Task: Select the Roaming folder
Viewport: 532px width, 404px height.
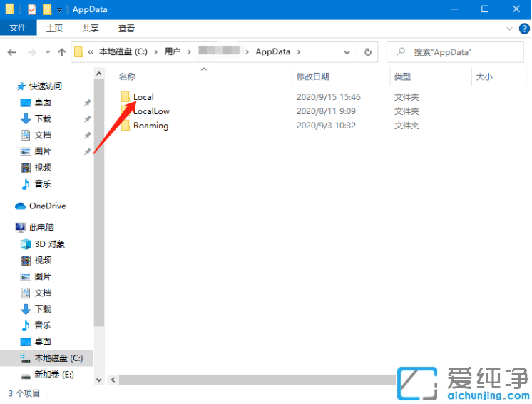Action: point(151,126)
